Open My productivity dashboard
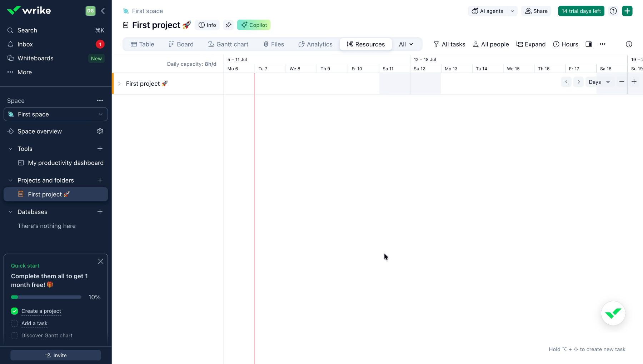Screen dimensions: 643x364 click(61, 163)
